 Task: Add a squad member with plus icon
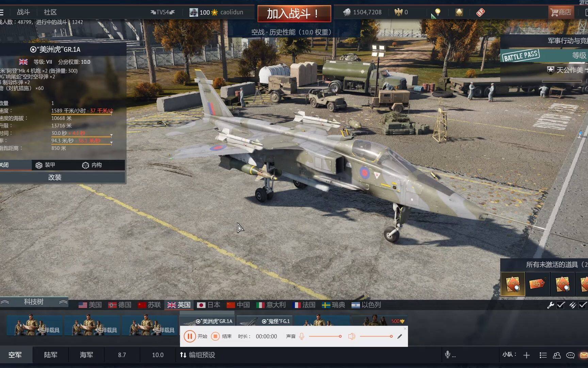point(526,355)
